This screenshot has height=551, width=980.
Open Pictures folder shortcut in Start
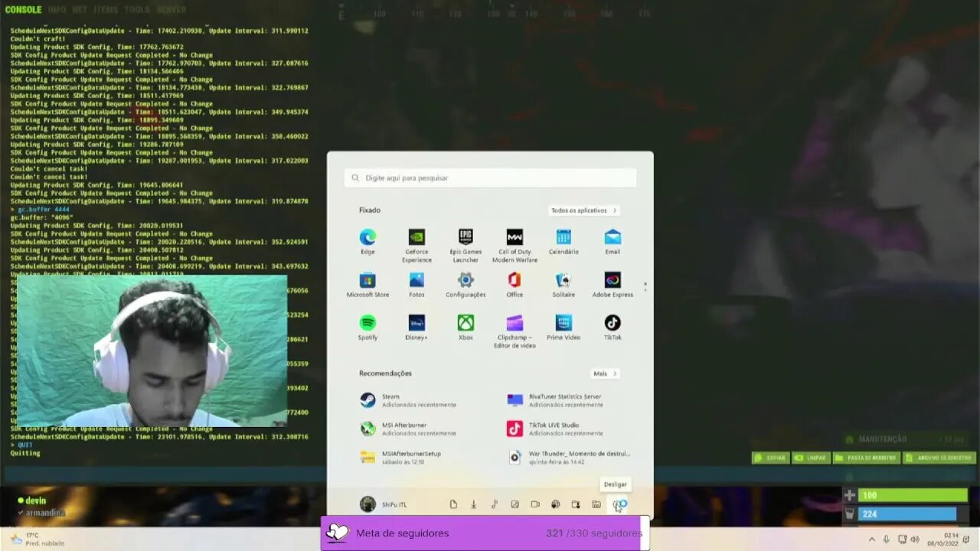514,504
